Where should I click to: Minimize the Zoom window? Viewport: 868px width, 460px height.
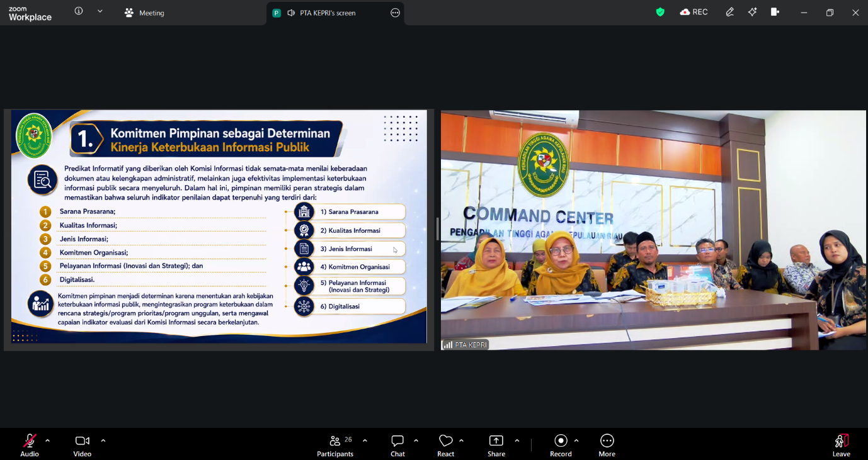(804, 13)
